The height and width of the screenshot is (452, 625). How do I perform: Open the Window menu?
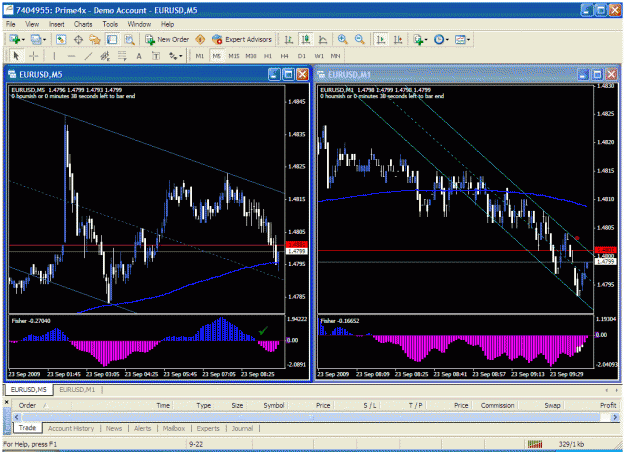pyautogui.click(x=139, y=24)
